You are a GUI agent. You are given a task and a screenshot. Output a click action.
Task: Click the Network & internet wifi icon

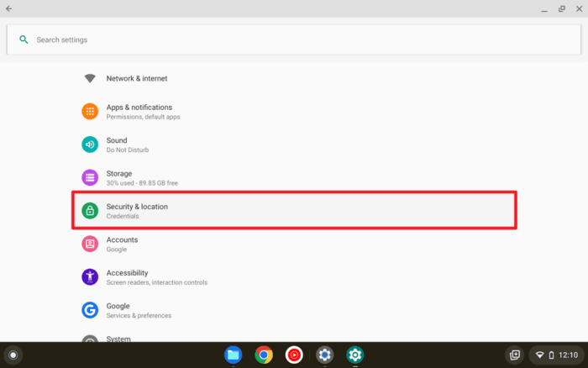coord(90,78)
